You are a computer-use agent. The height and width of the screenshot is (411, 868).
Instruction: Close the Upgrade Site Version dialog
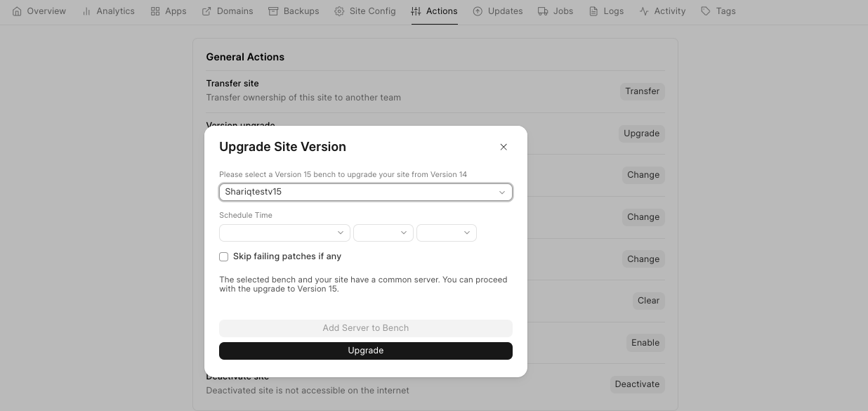(504, 147)
